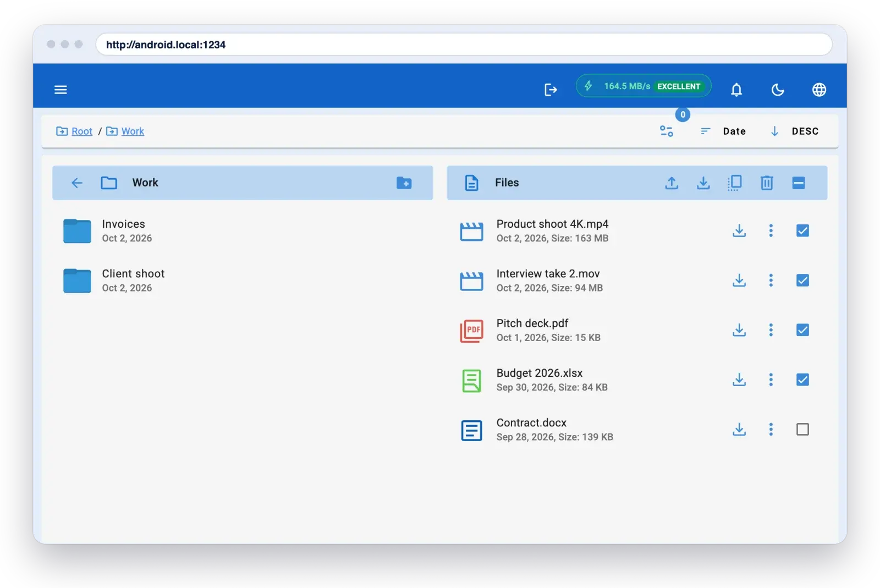Click the logout icon in header
The height and width of the screenshot is (588, 880).
tap(551, 90)
